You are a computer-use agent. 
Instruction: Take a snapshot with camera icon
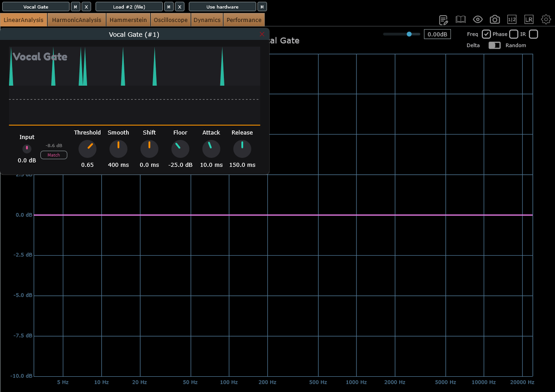(495, 19)
